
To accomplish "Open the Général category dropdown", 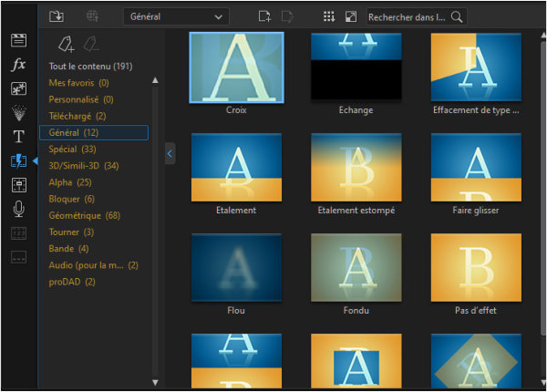I will pyautogui.click(x=176, y=15).
